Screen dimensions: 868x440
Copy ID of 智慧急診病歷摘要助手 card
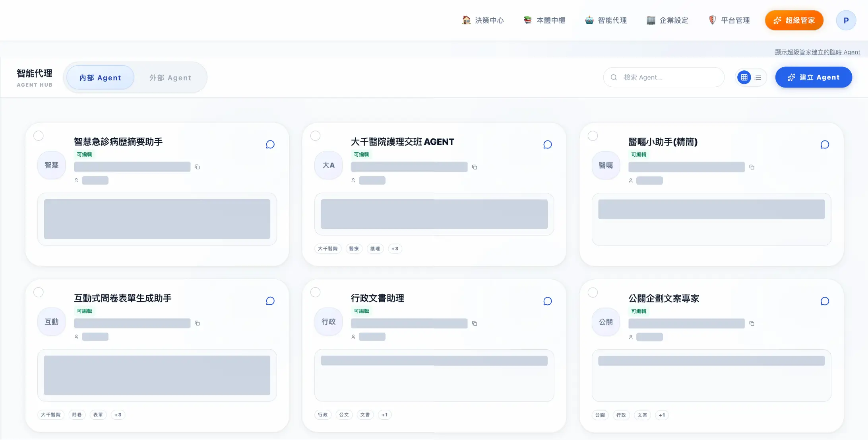(x=197, y=167)
